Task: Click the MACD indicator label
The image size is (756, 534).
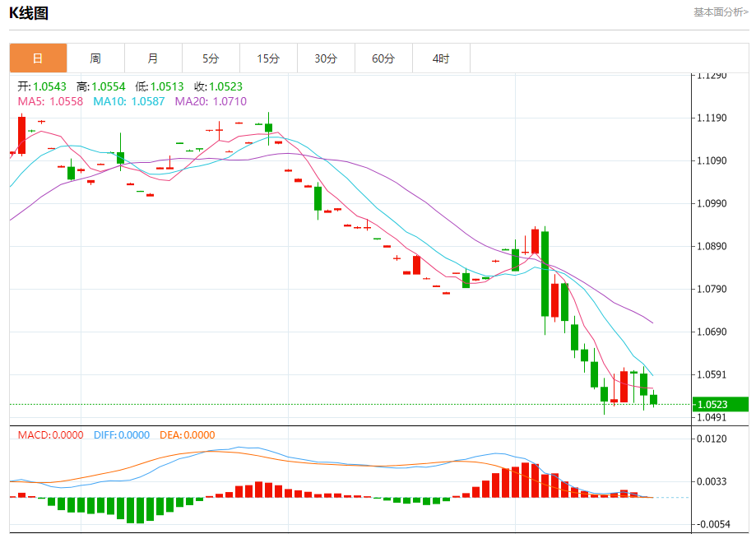Action: click(x=50, y=435)
